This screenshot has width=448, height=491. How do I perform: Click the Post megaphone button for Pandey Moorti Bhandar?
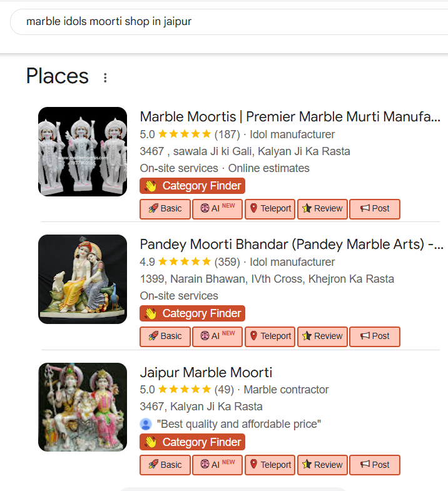[374, 337]
